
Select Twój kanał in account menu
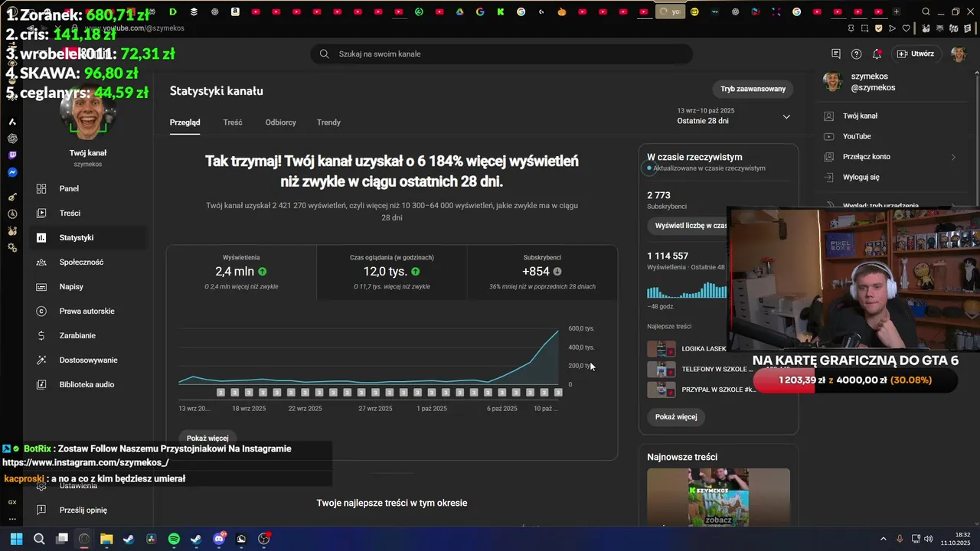tap(891, 116)
